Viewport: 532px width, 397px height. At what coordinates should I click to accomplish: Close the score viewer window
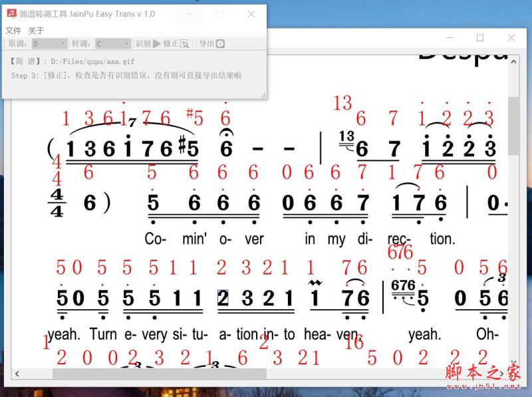(511, 38)
